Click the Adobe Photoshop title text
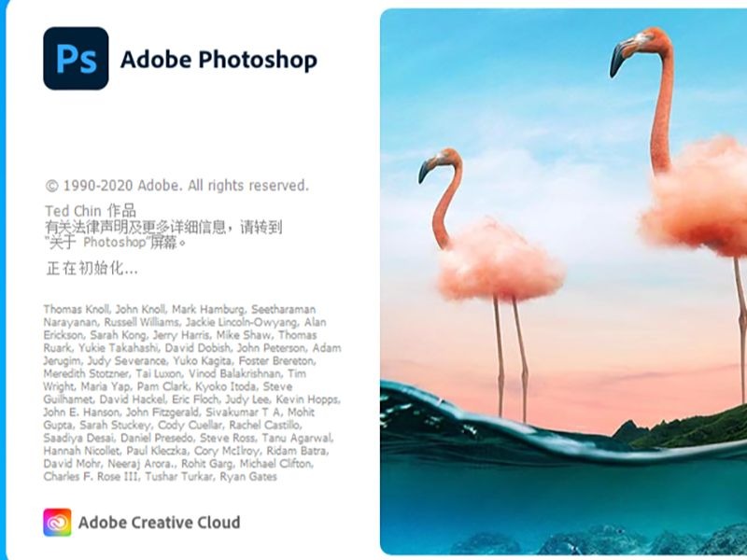 click(218, 60)
